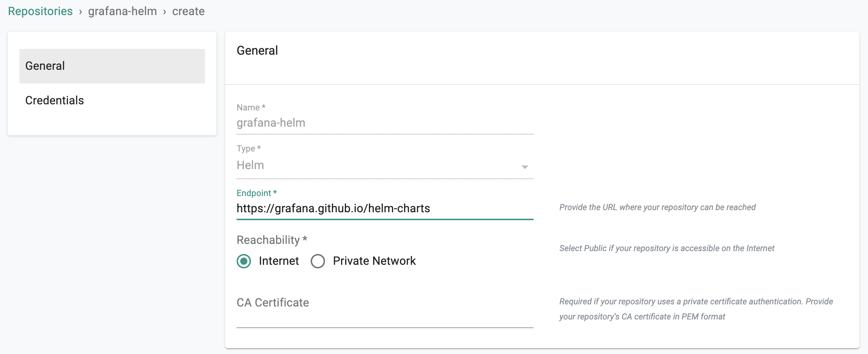Click the Name field label

click(x=251, y=108)
